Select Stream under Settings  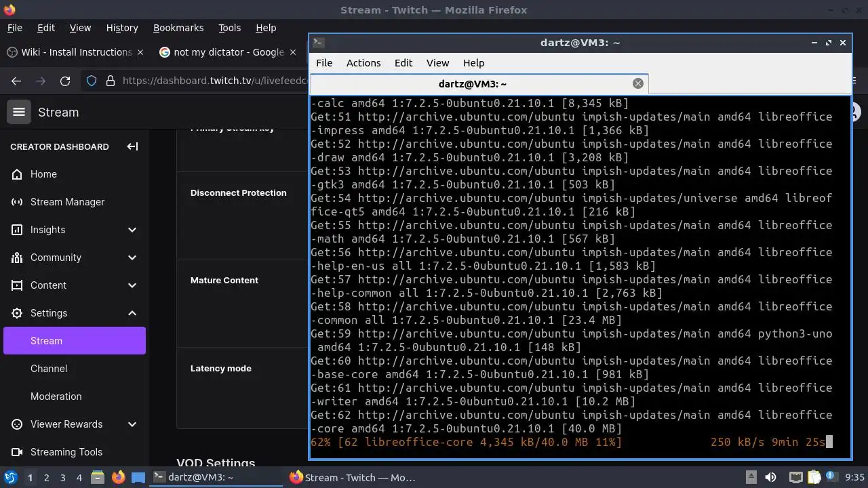pyautogui.click(x=75, y=341)
